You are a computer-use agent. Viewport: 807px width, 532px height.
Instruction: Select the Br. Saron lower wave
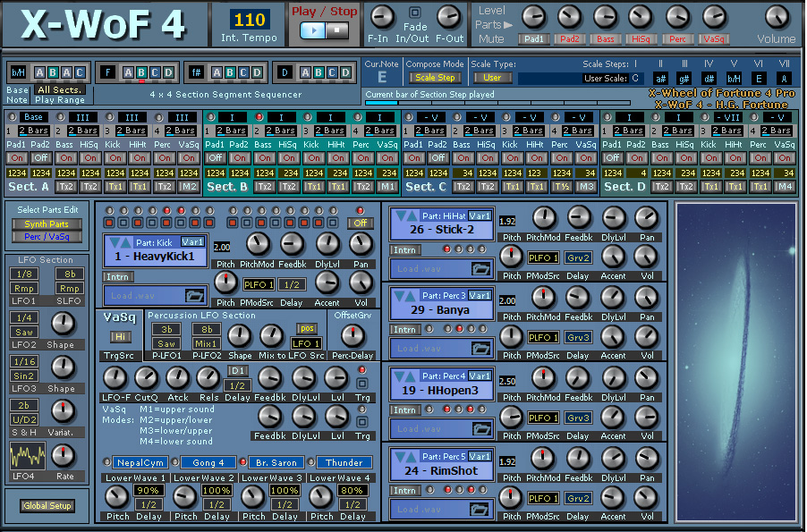(x=276, y=462)
